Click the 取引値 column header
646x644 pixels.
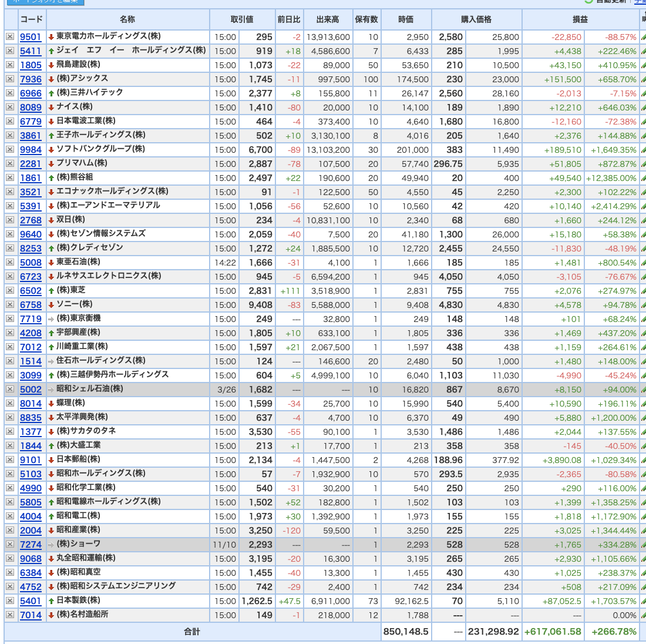[x=242, y=19]
